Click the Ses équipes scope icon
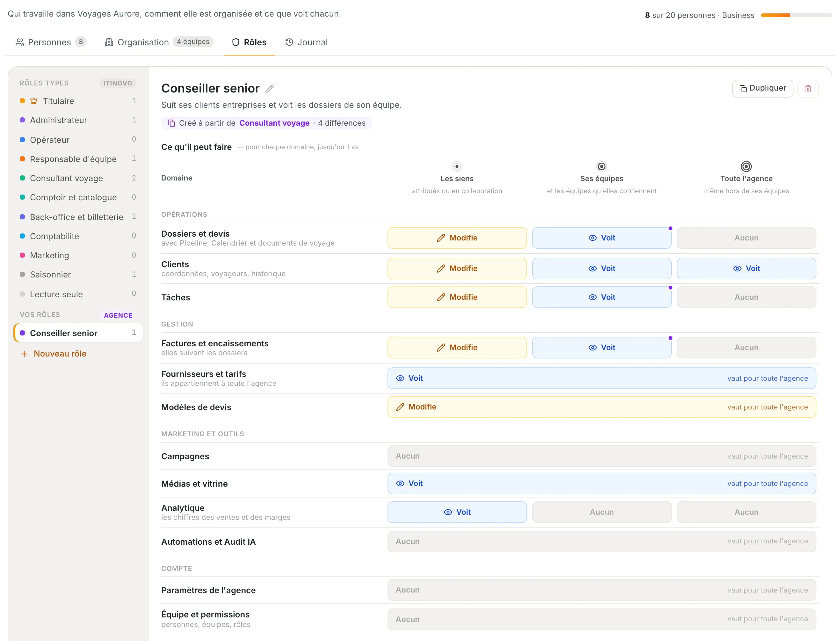The image size is (840, 641). click(x=601, y=166)
